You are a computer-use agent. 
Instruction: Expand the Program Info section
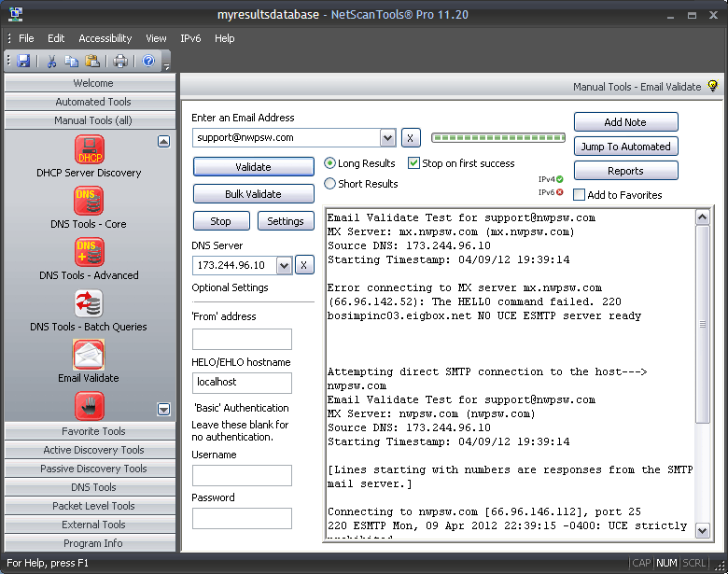click(91, 542)
